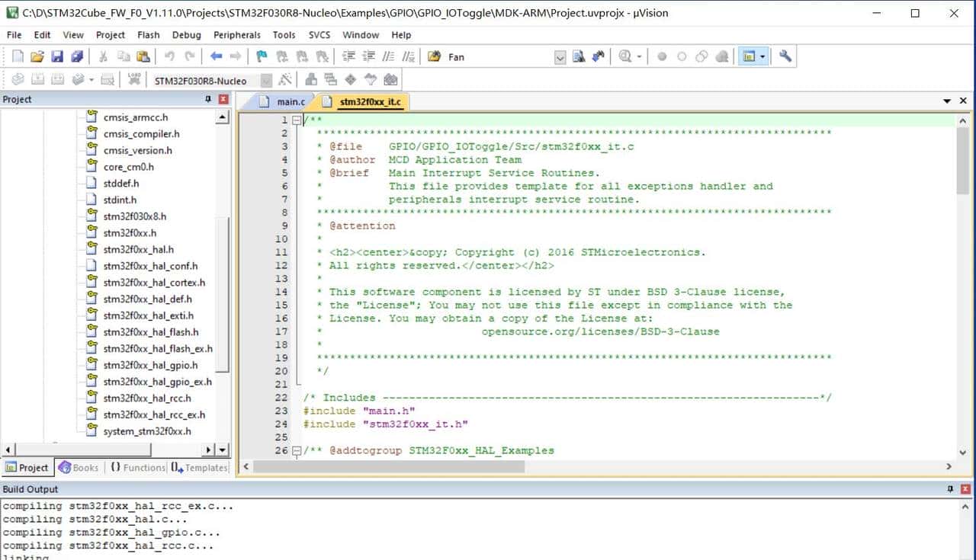The width and height of the screenshot is (976, 560).
Task: Click the Navigate Backwards blue arrow
Action: [216, 56]
